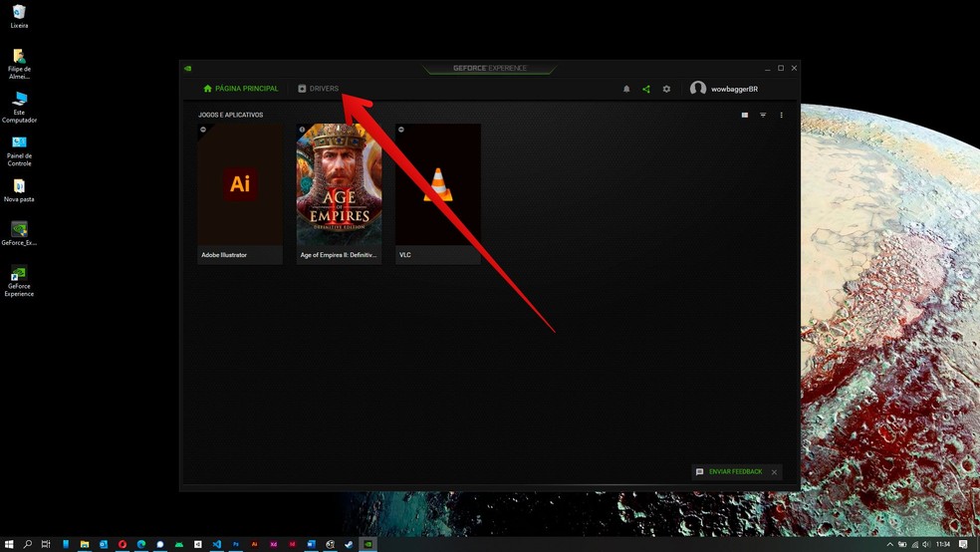Open the Página Principal tab
980x552 pixels.
coord(241,89)
